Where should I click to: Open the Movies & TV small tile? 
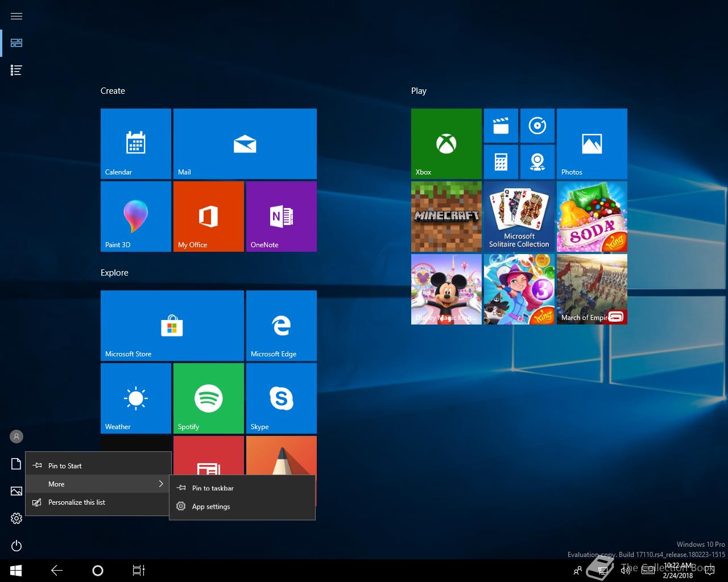click(501, 126)
